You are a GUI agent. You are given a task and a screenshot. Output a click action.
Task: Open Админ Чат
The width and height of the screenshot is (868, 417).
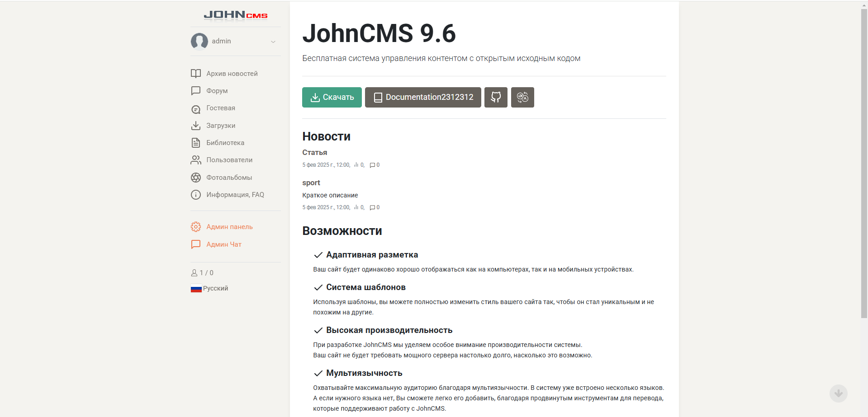point(223,244)
